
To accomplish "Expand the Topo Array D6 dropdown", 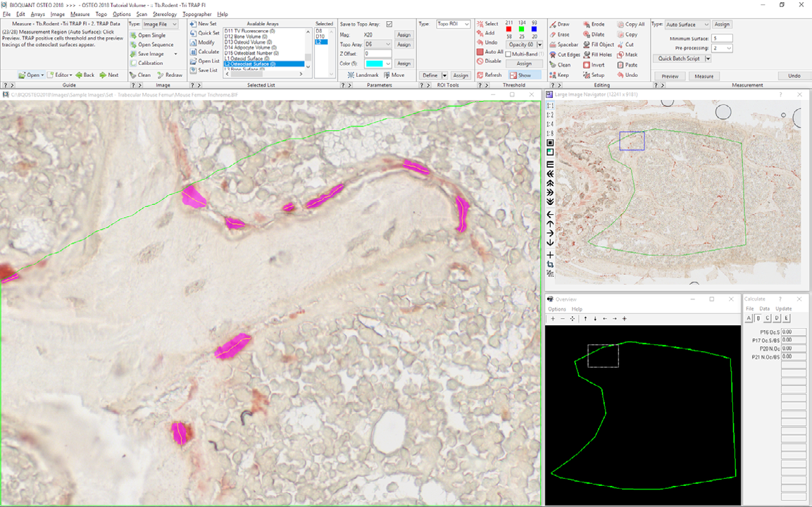I will [388, 44].
